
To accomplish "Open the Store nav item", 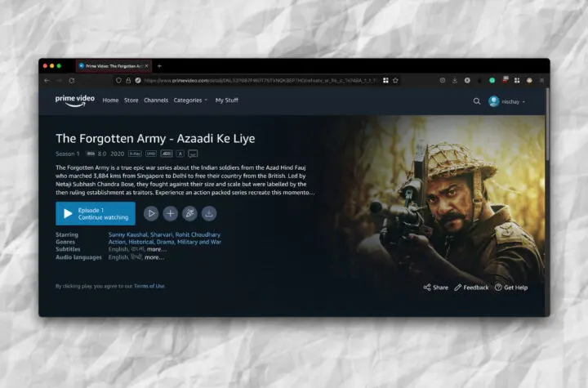I will (131, 100).
